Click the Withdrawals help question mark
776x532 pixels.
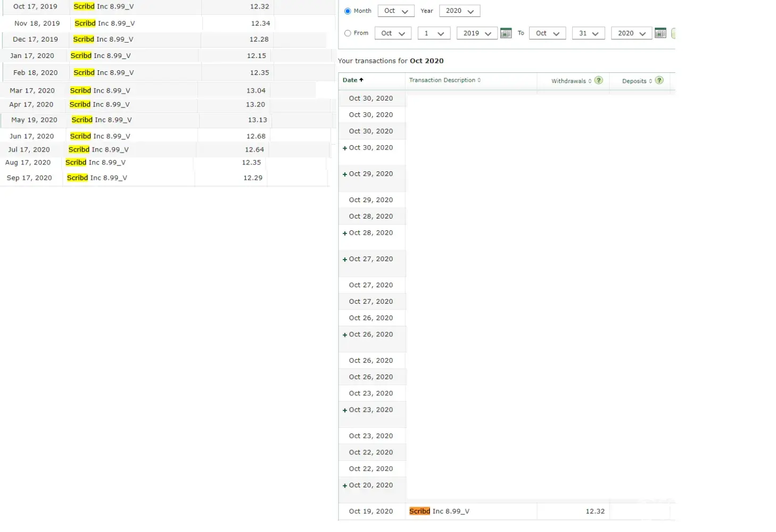599,80
